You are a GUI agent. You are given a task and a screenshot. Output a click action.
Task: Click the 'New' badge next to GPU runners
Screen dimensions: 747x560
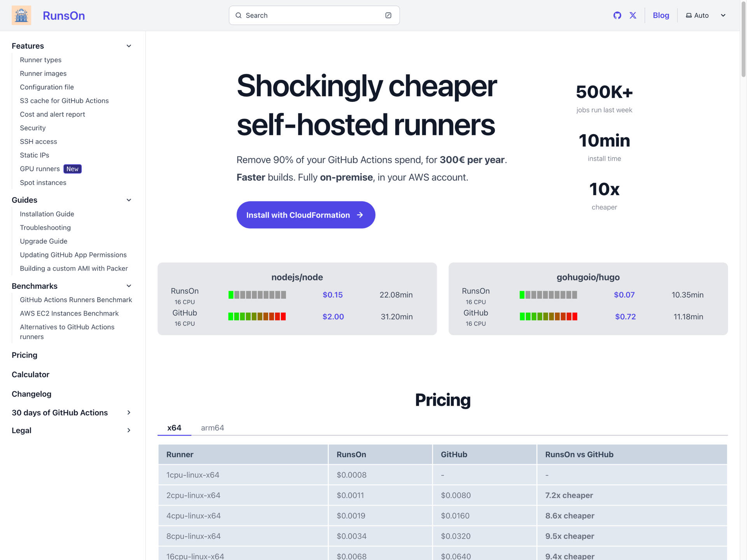click(72, 169)
